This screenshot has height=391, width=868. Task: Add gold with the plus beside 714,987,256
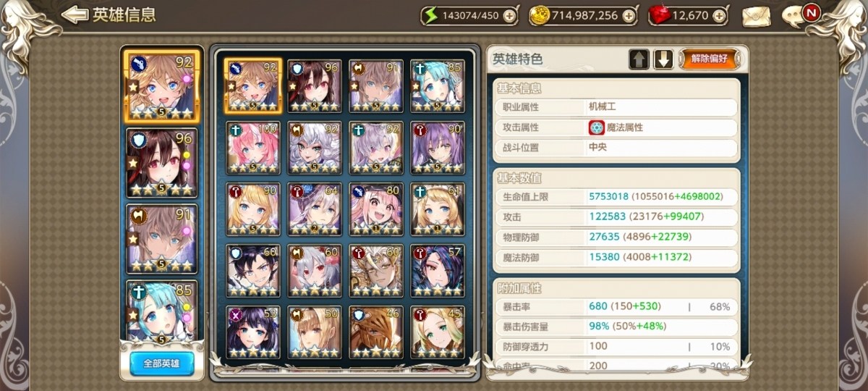pos(629,15)
